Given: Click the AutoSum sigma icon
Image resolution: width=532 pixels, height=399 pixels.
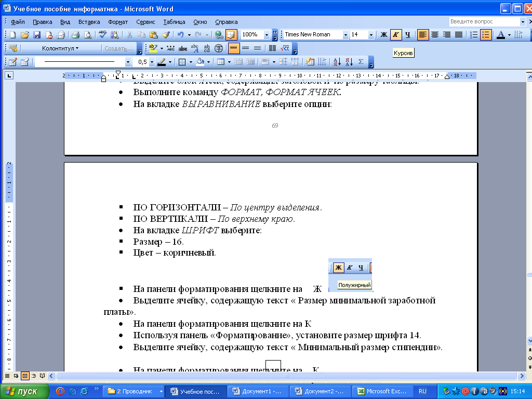Looking at the screenshot, I should tap(361, 62).
